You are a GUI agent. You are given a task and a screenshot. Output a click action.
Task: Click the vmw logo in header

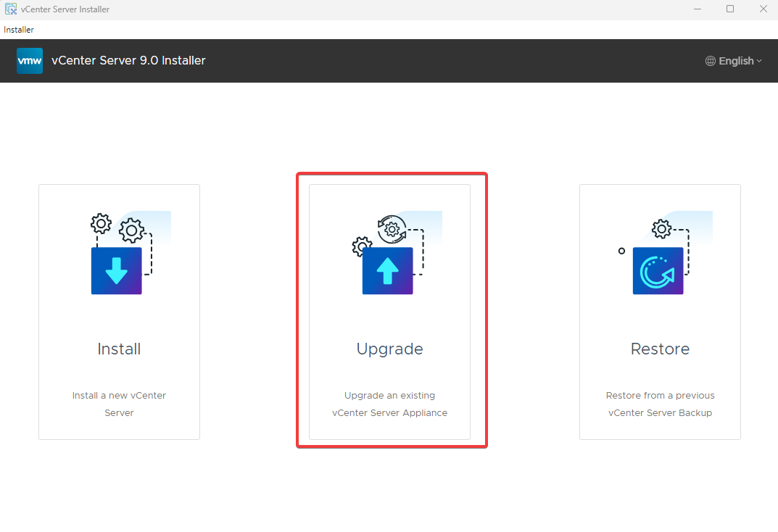pyautogui.click(x=30, y=61)
